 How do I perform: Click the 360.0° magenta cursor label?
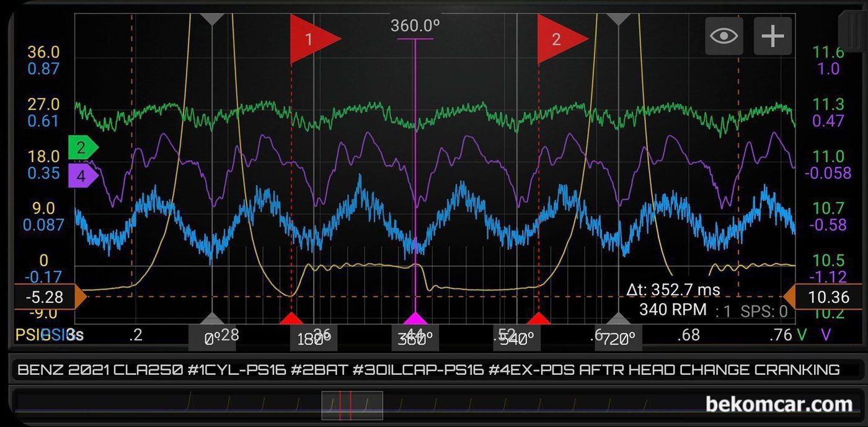tap(415, 26)
